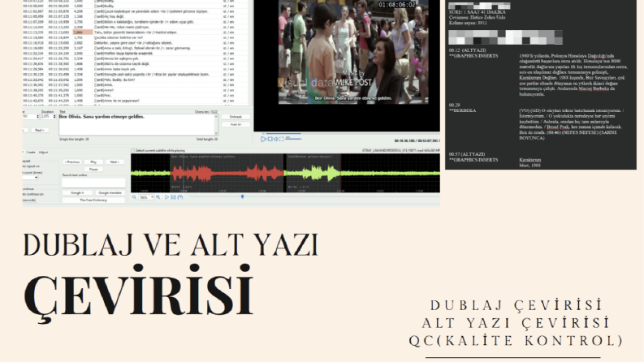
Task: Open the waveform zoom 100% dropdown
Action: point(146,197)
